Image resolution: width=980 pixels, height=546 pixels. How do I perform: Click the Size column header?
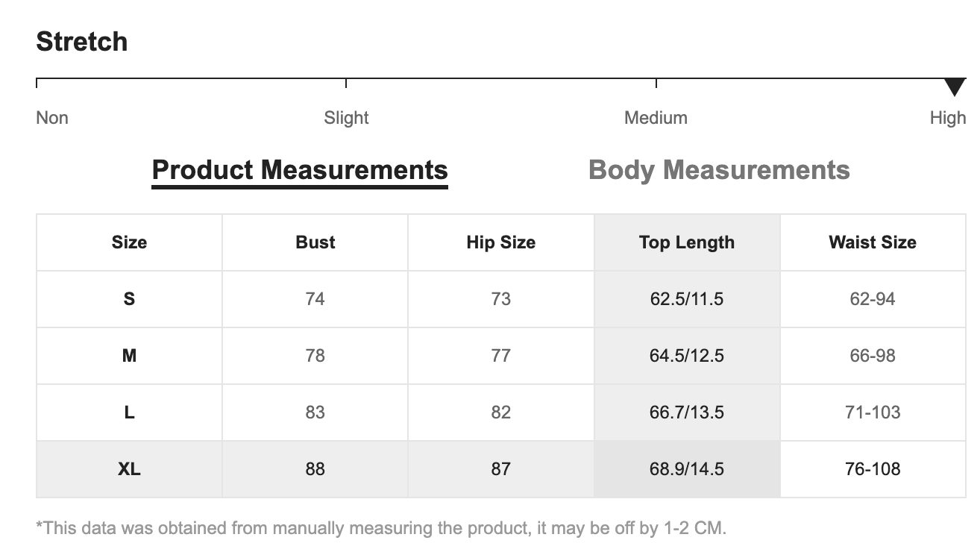click(x=129, y=242)
